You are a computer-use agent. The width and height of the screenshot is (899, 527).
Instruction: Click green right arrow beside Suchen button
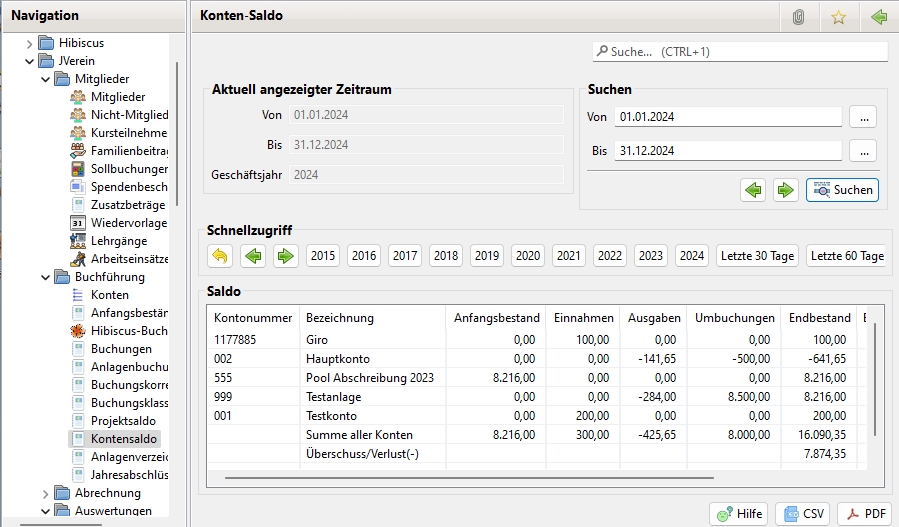785,190
